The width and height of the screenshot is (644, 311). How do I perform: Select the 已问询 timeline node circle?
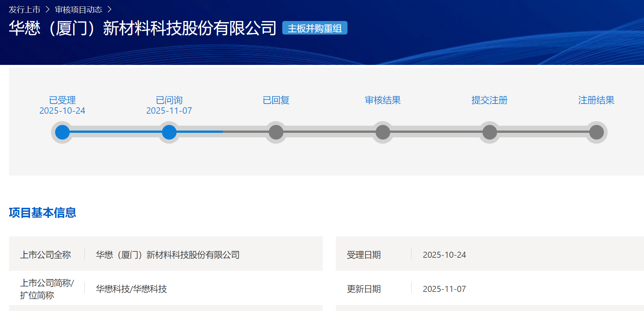click(x=169, y=132)
